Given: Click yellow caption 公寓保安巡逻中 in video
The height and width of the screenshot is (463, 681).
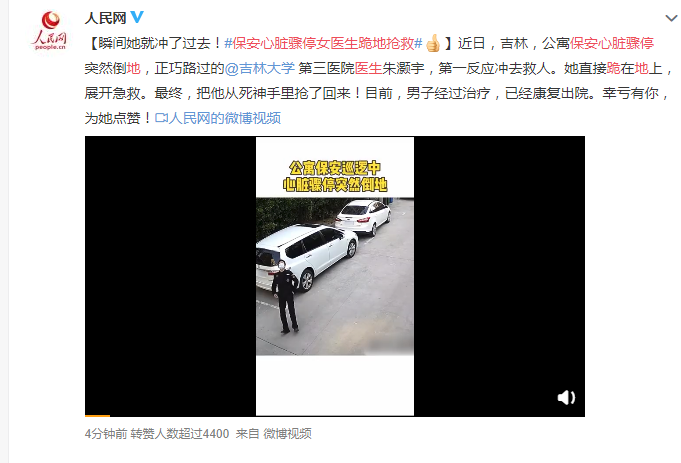Looking at the screenshot, I should click(x=335, y=168).
